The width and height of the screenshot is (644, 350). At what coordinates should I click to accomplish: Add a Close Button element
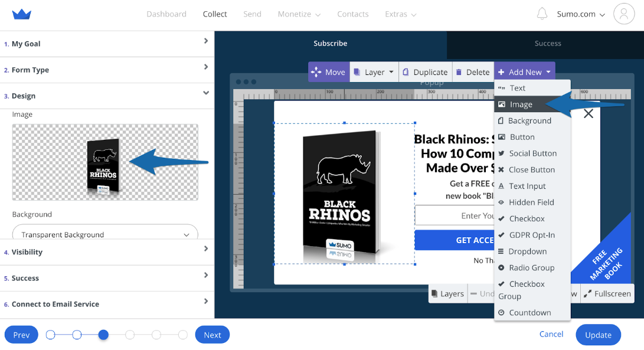pyautogui.click(x=532, y=169)
